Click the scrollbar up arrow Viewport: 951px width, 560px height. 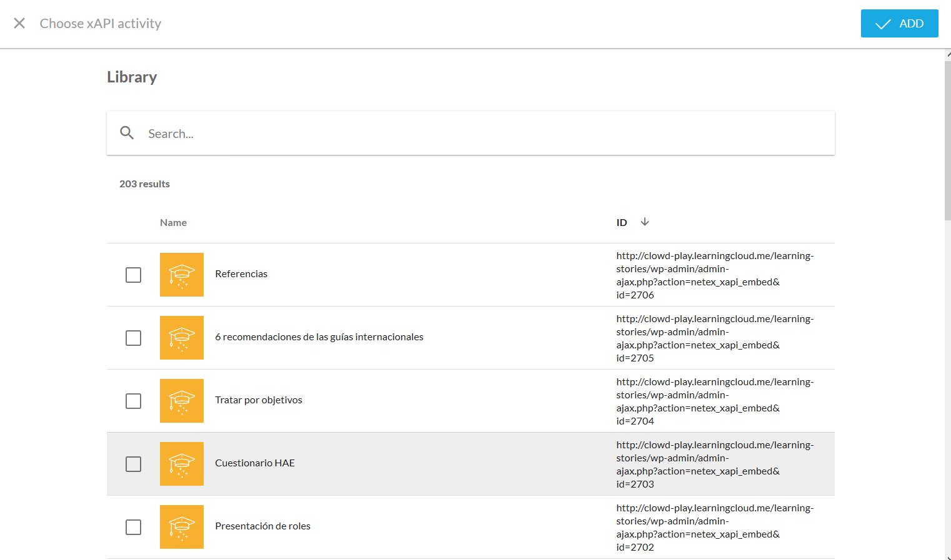click(x=947, y=55)
